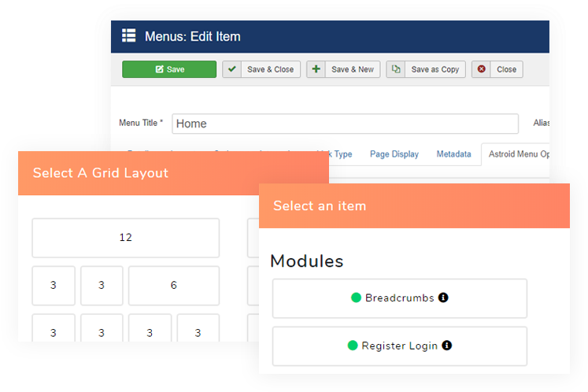Click the Menus list icon in header
This screenshot has height=392, width=588.
coord(128,36)
